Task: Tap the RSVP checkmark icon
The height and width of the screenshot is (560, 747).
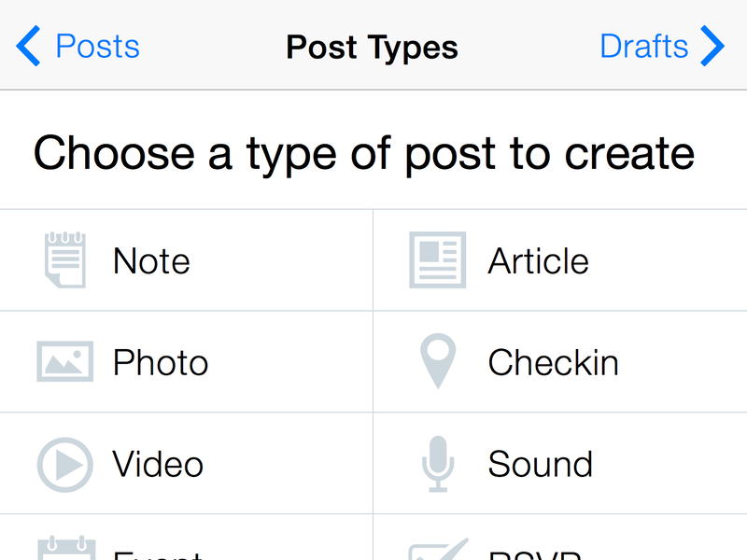Action: pyautogui.click(x=439, y=549)
